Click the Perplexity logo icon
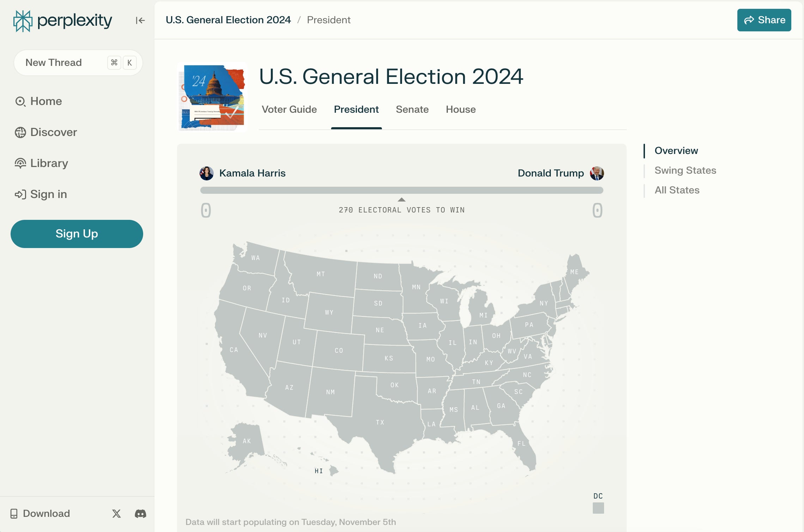Viewport: 804px width, 532px height. 23,21
